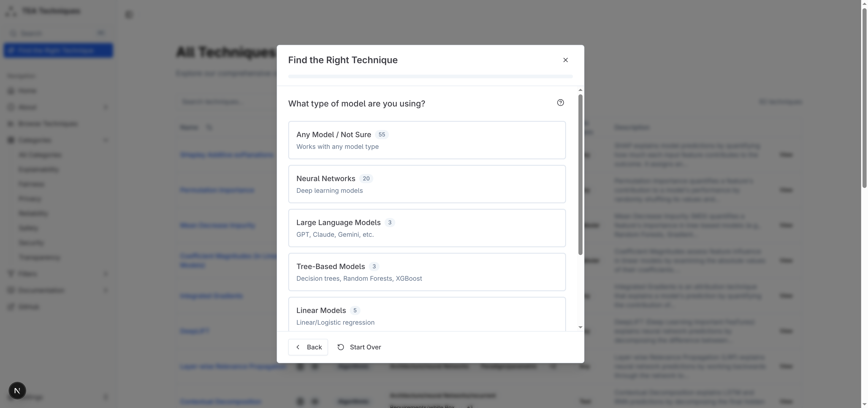Image resolution: width=868 pixels, height=408 pixels.
Task: Click the Start Over refresh icon
Action: click(x=341, y=347)
